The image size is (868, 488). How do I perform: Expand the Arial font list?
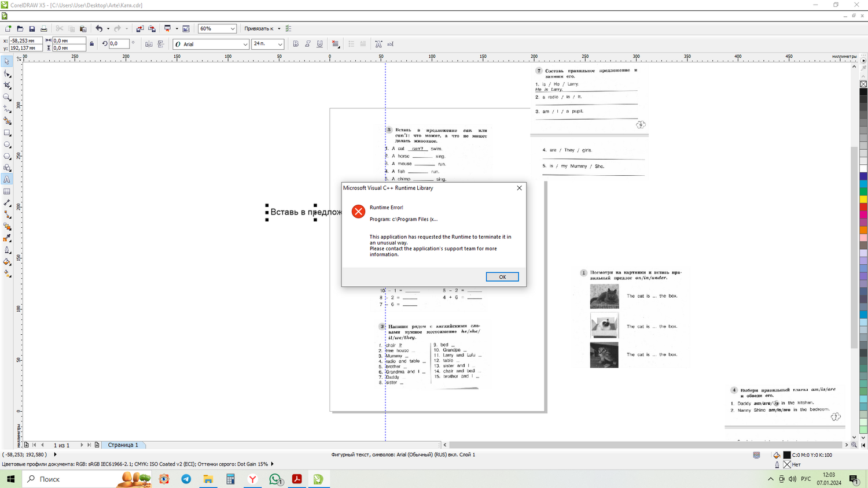pos(245,44)
